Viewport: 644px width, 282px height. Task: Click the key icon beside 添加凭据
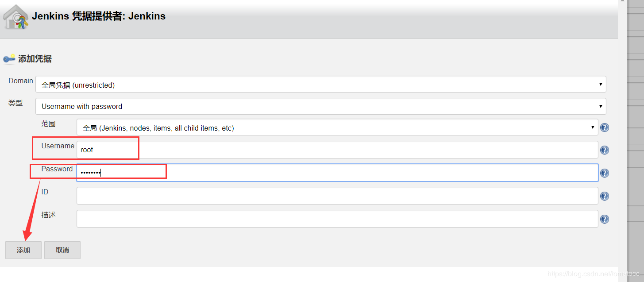click(x=9, y=59)
